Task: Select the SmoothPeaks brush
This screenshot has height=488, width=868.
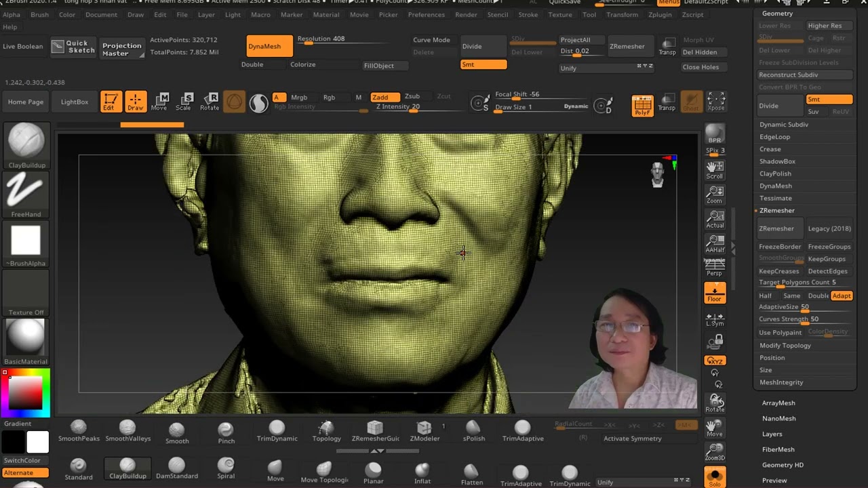Action: tap(79, 430)
